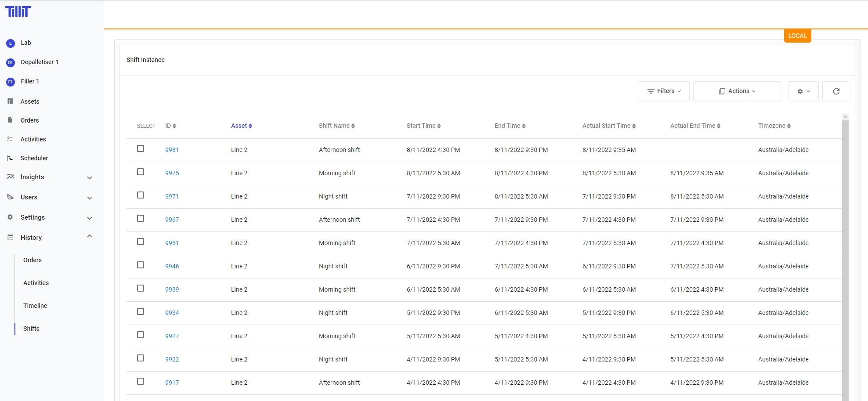
Task: Click the TilliT logo in sidebar
Action: (18, 11)
